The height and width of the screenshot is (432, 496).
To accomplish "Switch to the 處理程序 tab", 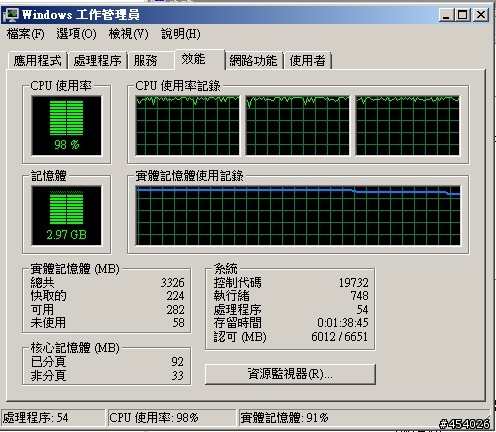I will point(97,61).
